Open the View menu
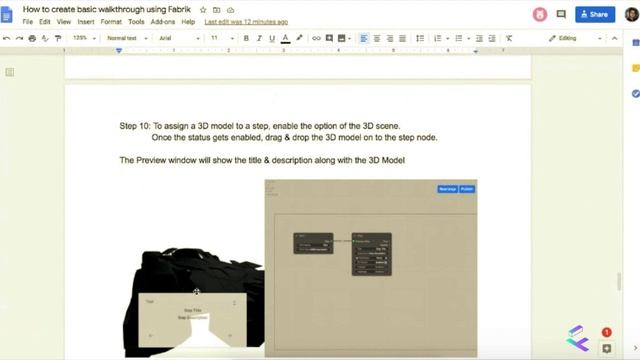Screen dimensions: 640x360 pyautogui.click(x=64, y=22)
